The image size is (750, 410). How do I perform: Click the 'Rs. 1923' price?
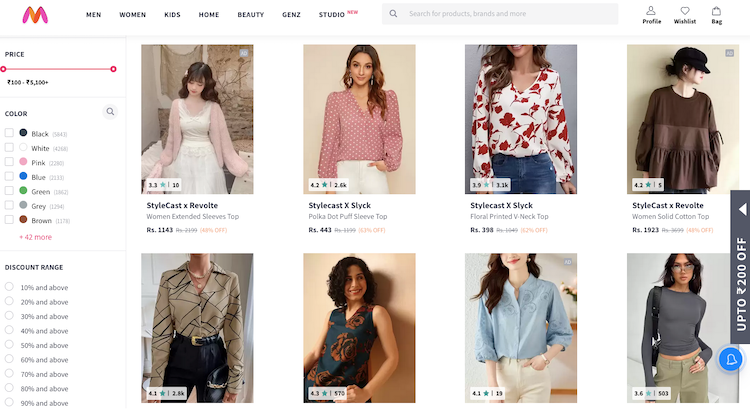646,230
